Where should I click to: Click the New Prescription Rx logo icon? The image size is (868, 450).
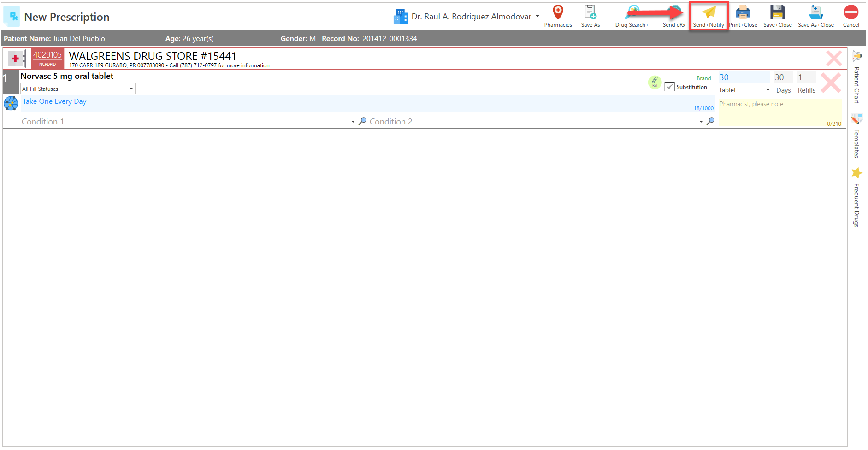[x=12, y=17]
